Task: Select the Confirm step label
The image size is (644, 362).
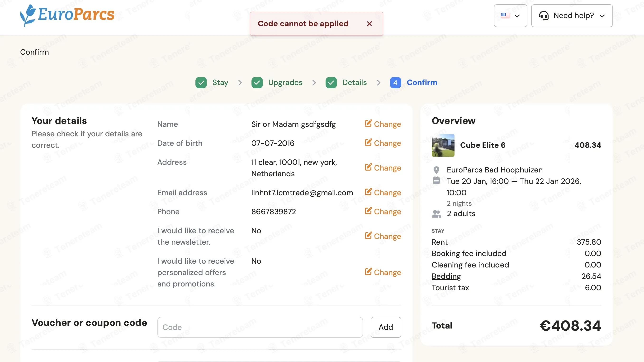Action: point(422,82)
